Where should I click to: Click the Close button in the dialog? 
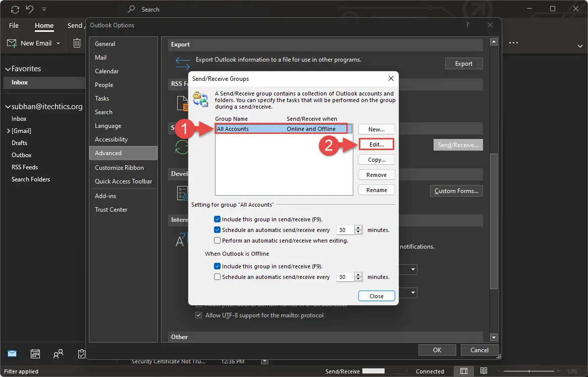coord(377,296)
